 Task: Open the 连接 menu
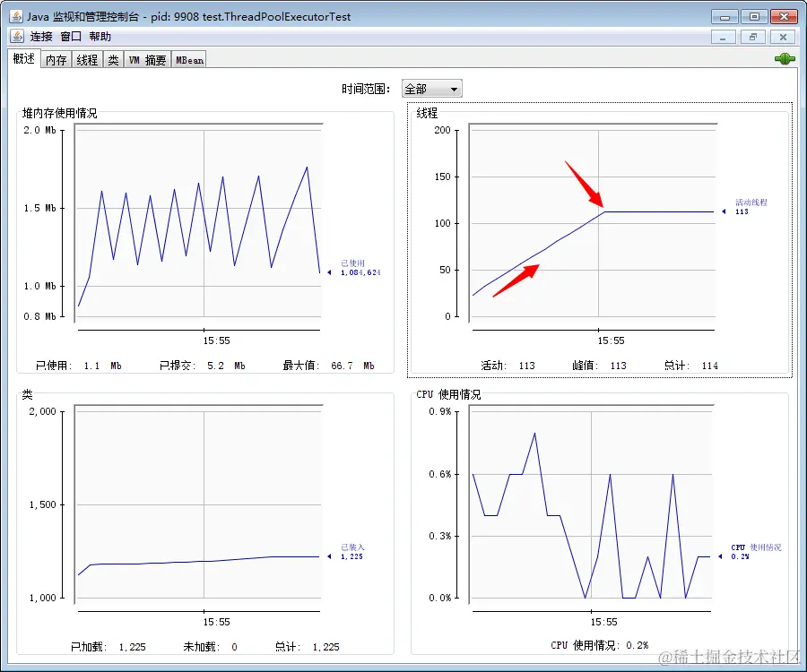point(41,37)
